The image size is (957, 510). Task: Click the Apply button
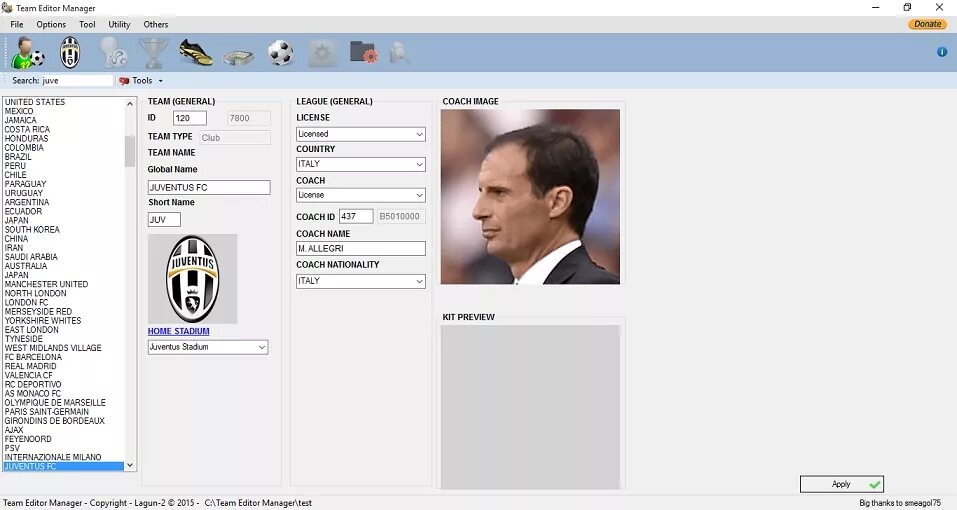[842, 484]
